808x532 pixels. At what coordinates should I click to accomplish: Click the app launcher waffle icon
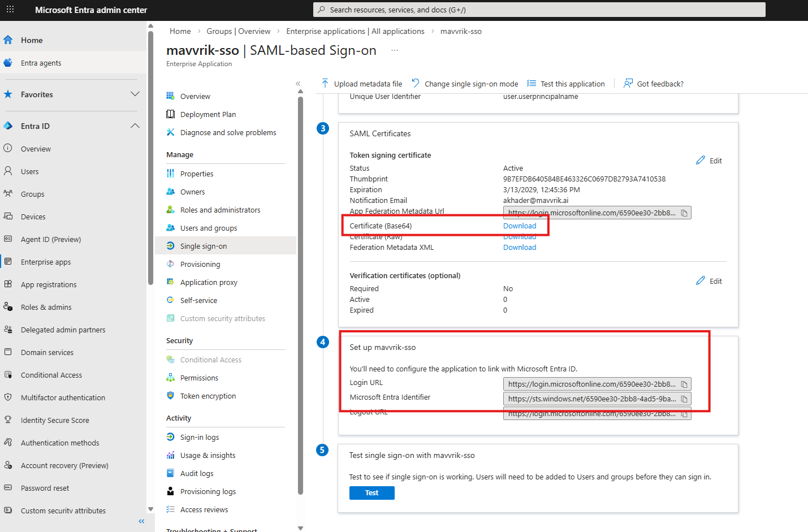(10, 10)
